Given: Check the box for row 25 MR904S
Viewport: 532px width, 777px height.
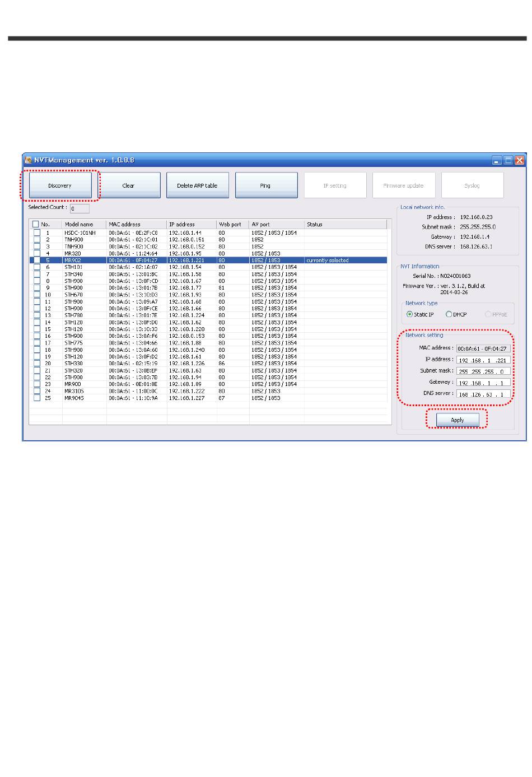Looking at the screenshot, I should [36, 398].
